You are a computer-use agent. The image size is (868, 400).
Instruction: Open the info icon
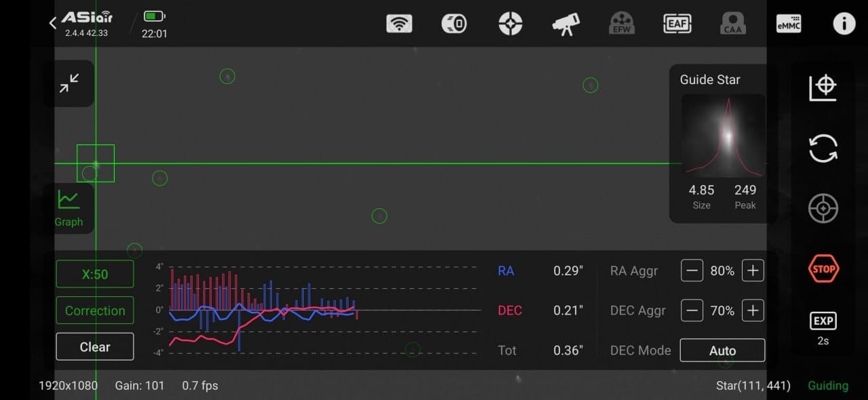(x=844, y=24)
